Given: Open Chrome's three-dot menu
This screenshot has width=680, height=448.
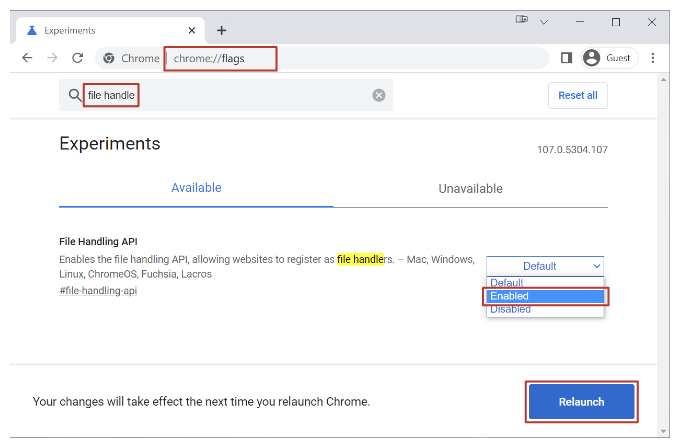Looking at the screenshot, I should pyautogui.click(x=653, y=58).
